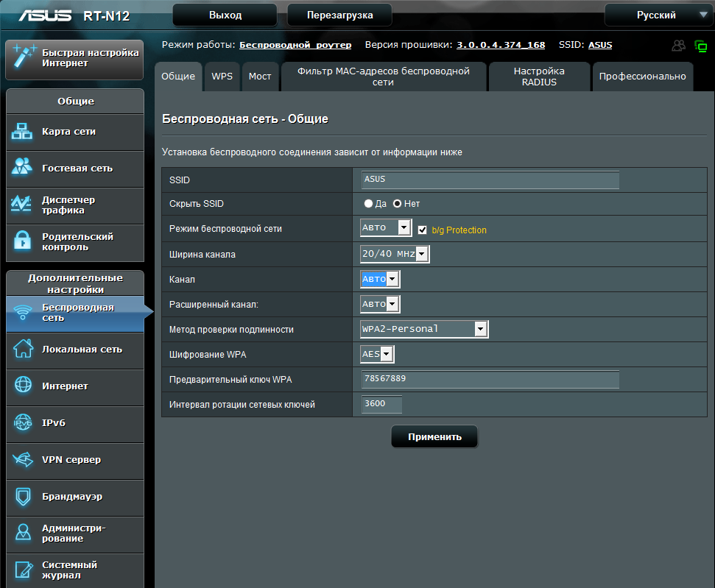Click the Выход logout button
This screenshot has width=715, height=588.
[x=225, y=15]
